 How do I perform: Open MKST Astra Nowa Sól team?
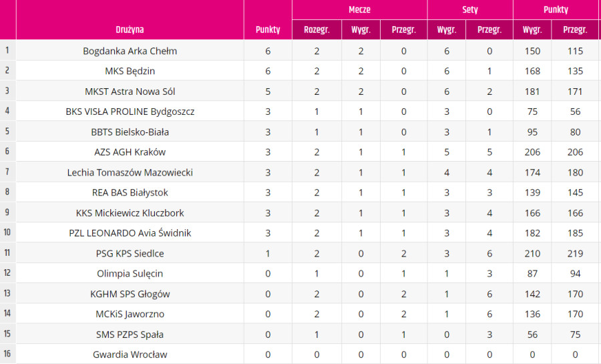point(130,92)
